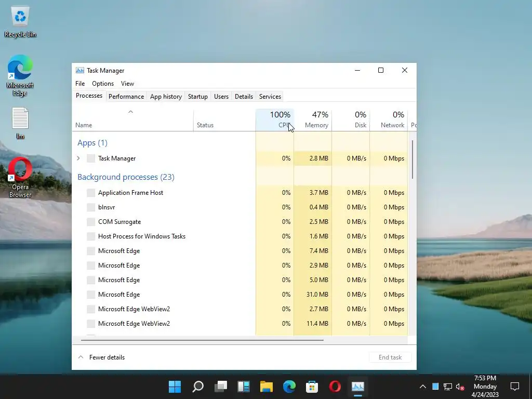Click the Task Manager title bar icon
Screen dimensions: 532x399
pyautogui.click(x=79, y=70)
